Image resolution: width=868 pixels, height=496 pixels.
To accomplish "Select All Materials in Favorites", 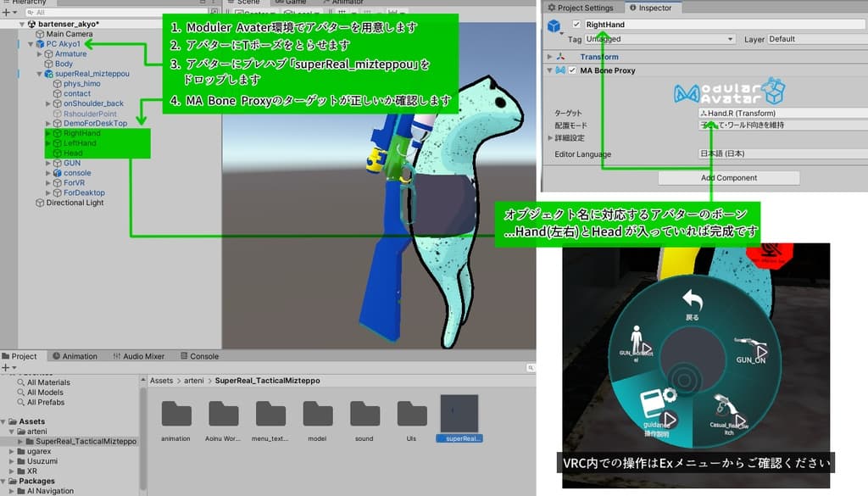I will (48, 382).
